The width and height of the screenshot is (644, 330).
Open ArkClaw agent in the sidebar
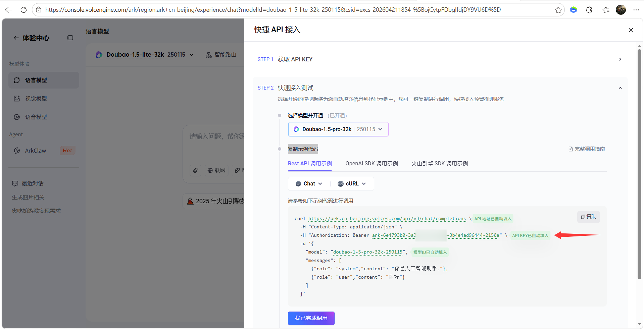pyautogui.click(x=44, y=151)
